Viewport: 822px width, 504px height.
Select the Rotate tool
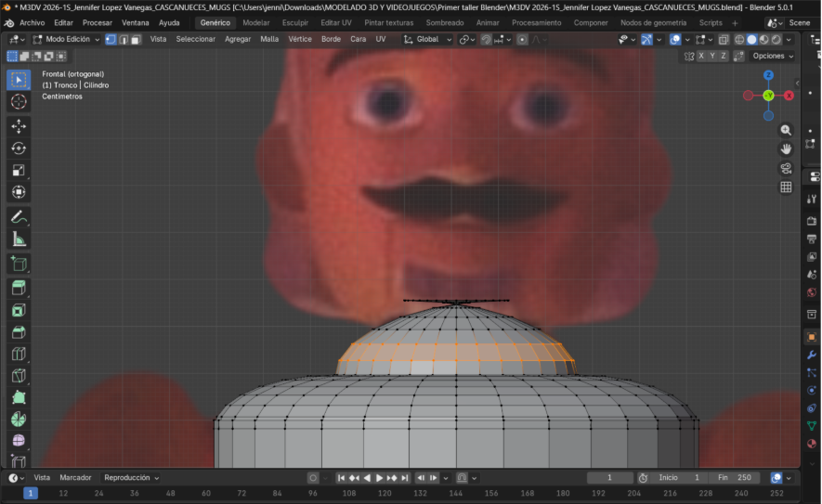point(19,148)
